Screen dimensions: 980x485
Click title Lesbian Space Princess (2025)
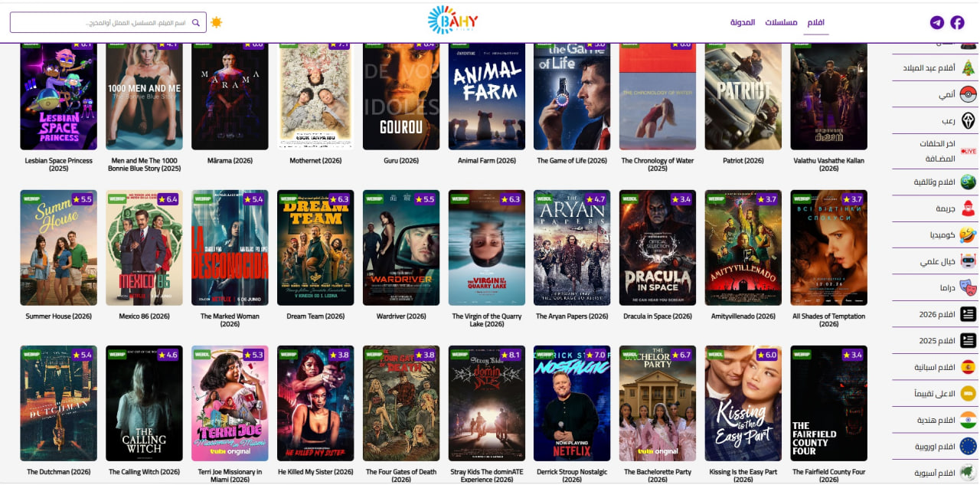click(x=59, y=164)
